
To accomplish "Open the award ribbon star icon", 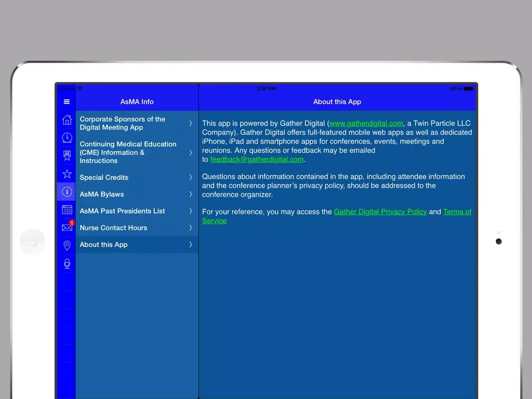I will pyautogui.click(x=67, y=155).
